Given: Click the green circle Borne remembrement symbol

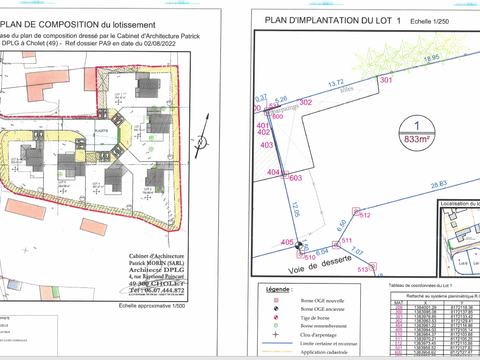Looking at the screenshot, I should coord(276,326).
